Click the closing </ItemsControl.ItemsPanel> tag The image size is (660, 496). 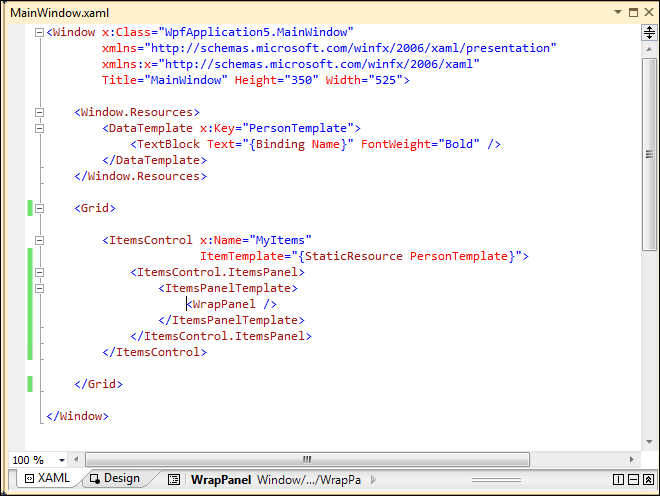click(x=221, y=336)
